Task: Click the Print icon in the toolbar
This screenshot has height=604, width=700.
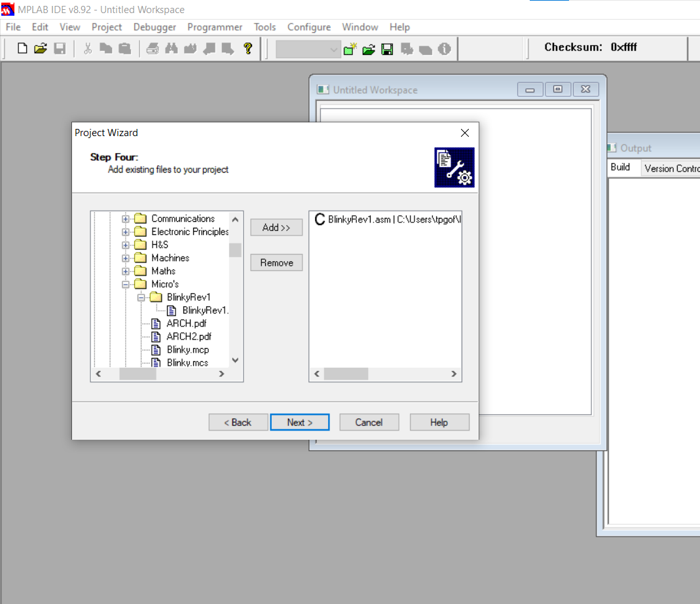Action: tap(153, 48)
